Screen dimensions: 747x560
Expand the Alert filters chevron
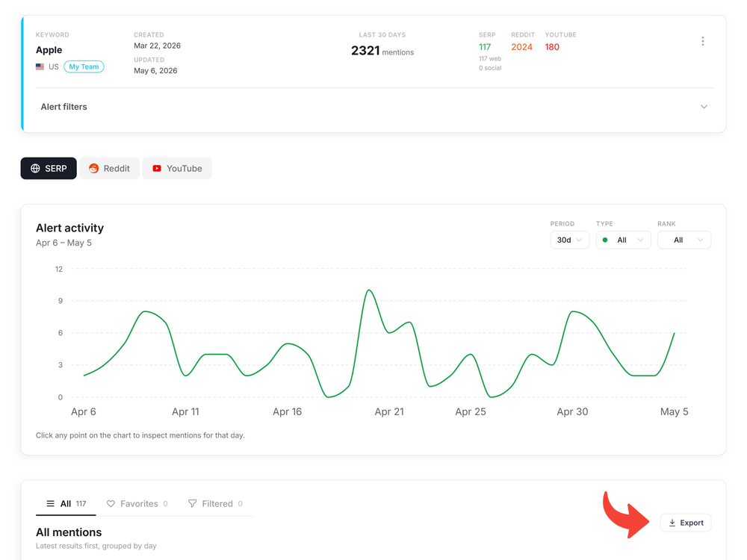pyautogui.click(x=704, y=107)
